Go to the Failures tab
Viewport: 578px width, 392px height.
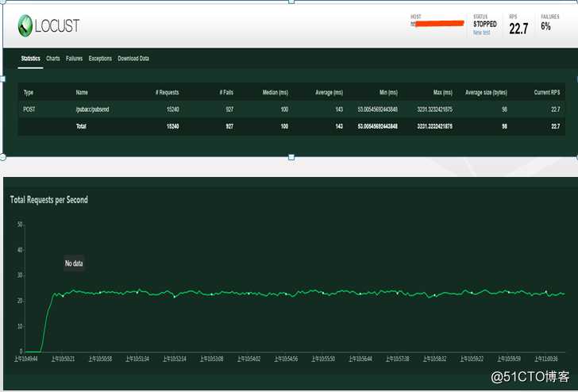[x=74, y=59]
